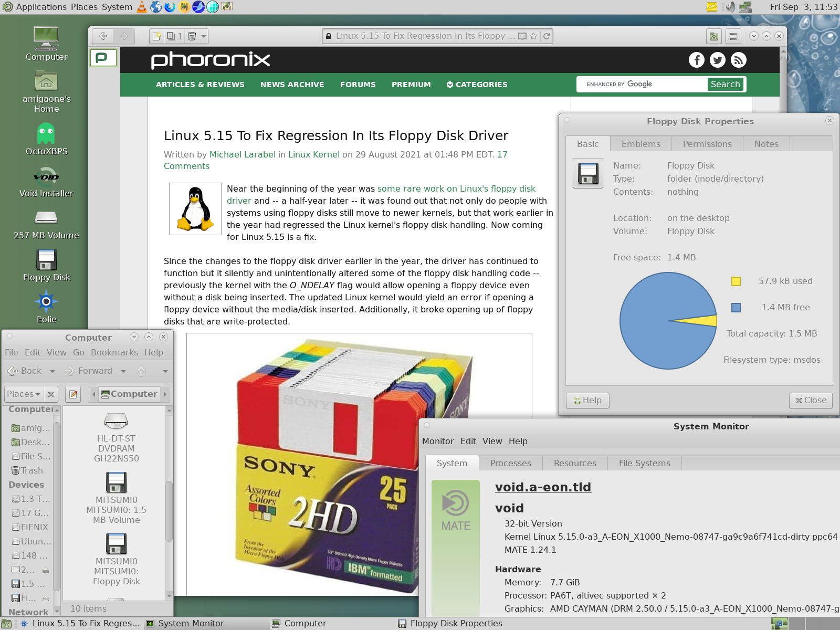Click the path bar left scroll arrow

point(94,394)
